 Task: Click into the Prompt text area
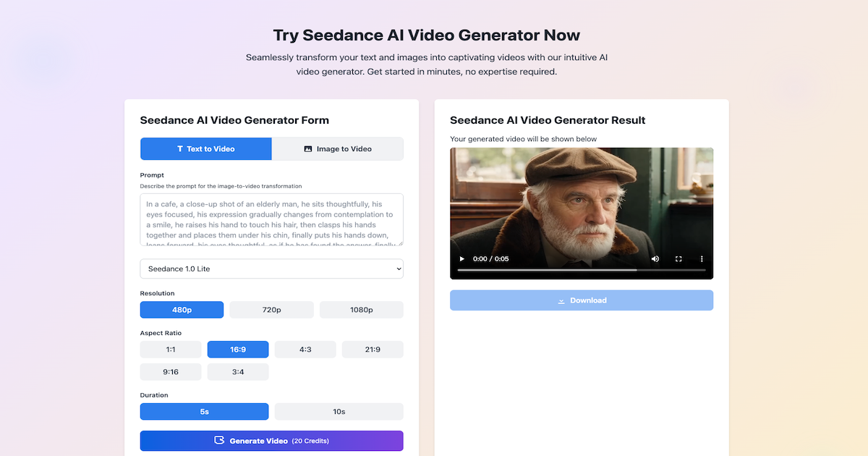tap(272, 219)
